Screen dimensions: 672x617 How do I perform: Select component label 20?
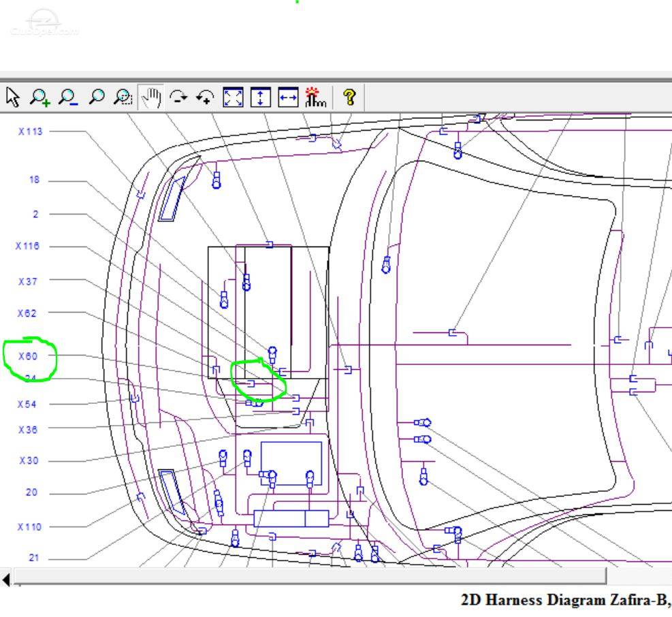[x=32, y=492]
